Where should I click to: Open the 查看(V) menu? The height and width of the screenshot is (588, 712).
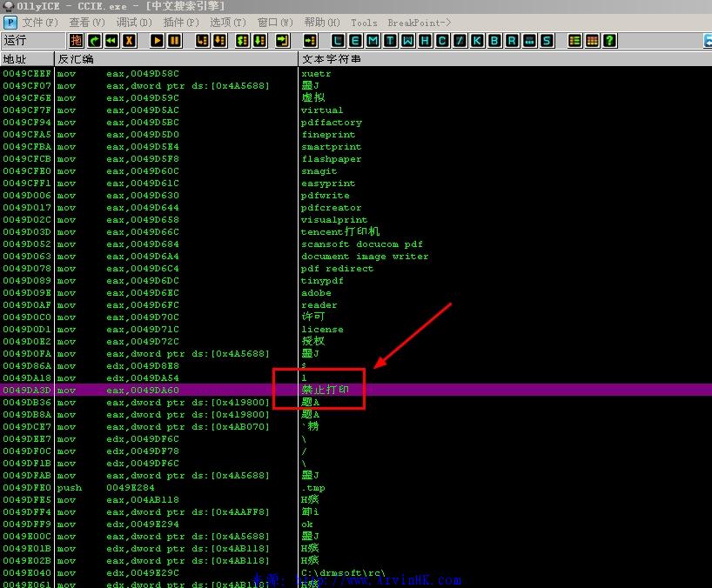87,23
